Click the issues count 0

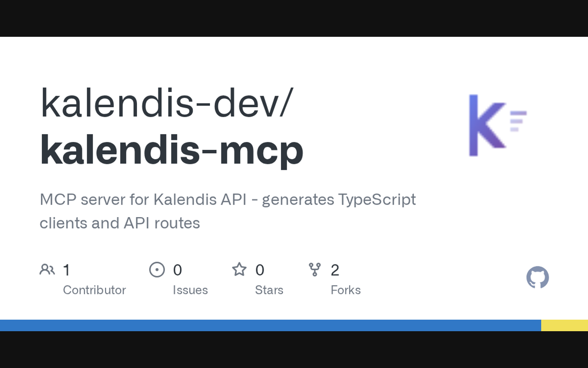point(177,270)
